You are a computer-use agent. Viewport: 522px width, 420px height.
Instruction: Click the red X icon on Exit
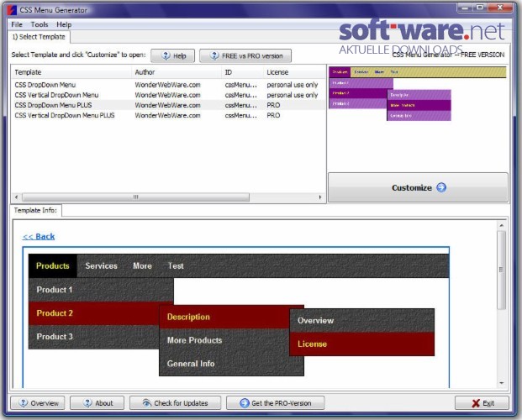click(476, 403)
